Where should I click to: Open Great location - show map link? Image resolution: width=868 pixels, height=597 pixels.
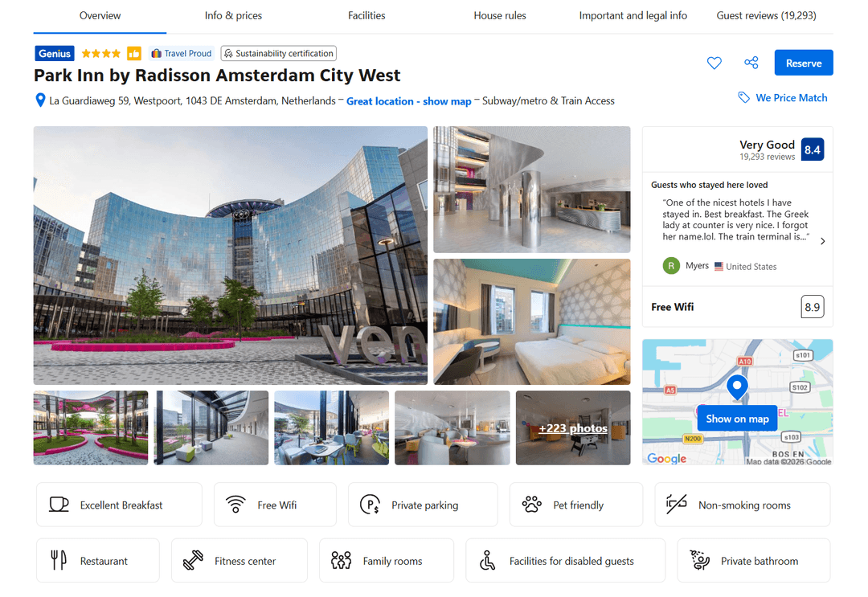click(x=408, y=101)
